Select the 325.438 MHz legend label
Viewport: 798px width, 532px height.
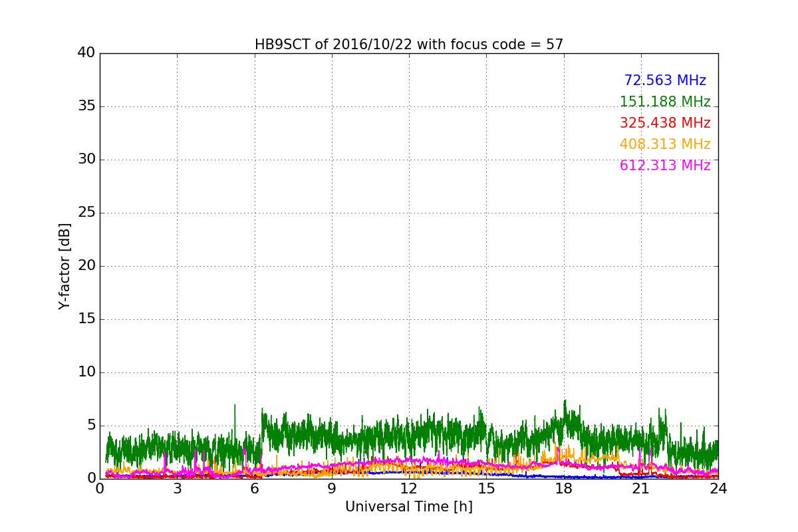665,123
